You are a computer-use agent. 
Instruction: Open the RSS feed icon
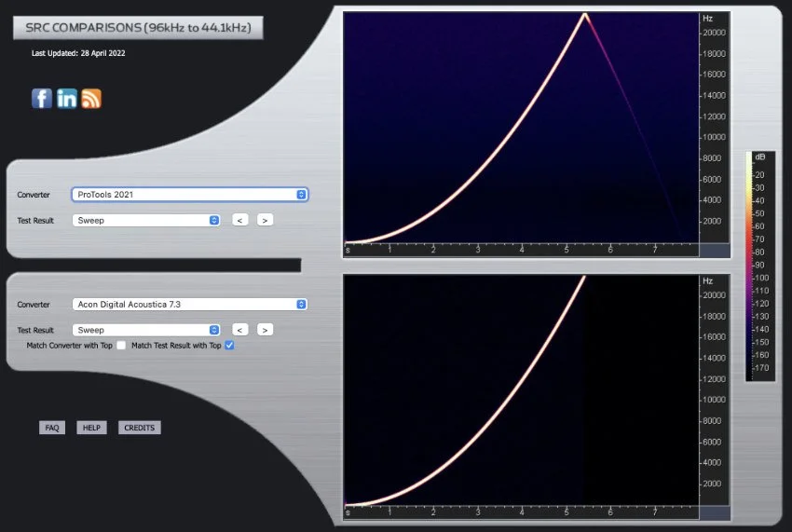point(91,99)
